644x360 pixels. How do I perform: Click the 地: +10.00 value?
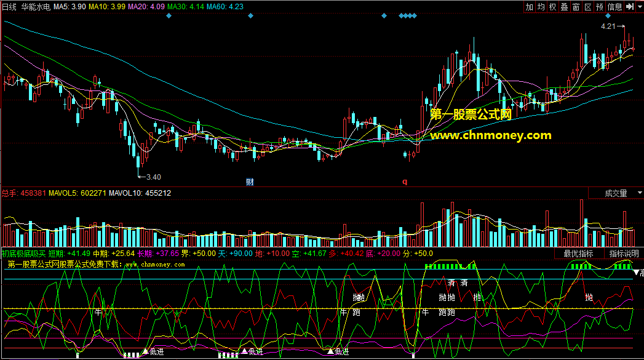click(x=272, y=254)
